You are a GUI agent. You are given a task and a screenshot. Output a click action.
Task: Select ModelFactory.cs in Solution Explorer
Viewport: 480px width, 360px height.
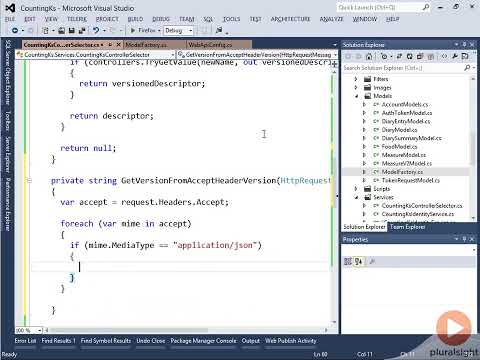click(402, 172)
